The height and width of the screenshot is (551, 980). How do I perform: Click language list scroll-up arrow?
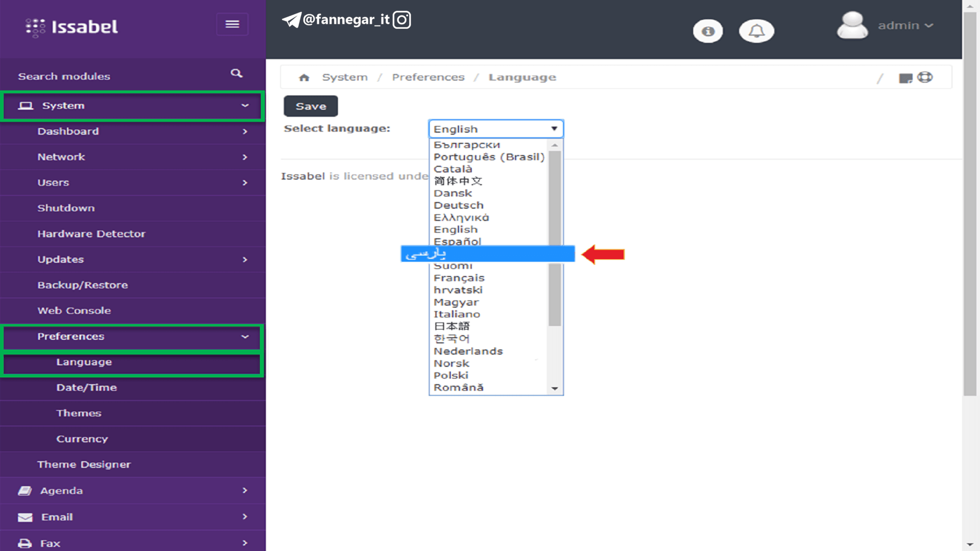coord(555,145)
